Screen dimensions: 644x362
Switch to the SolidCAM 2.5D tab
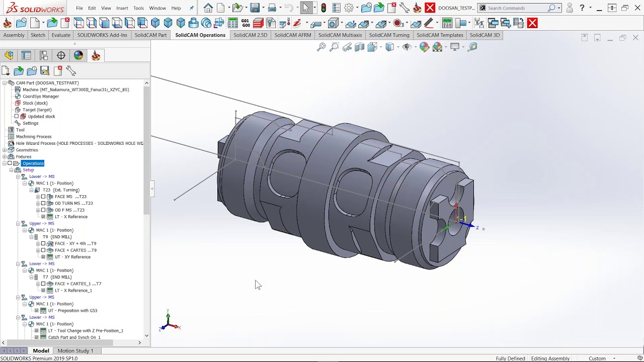tap(250, 35)
